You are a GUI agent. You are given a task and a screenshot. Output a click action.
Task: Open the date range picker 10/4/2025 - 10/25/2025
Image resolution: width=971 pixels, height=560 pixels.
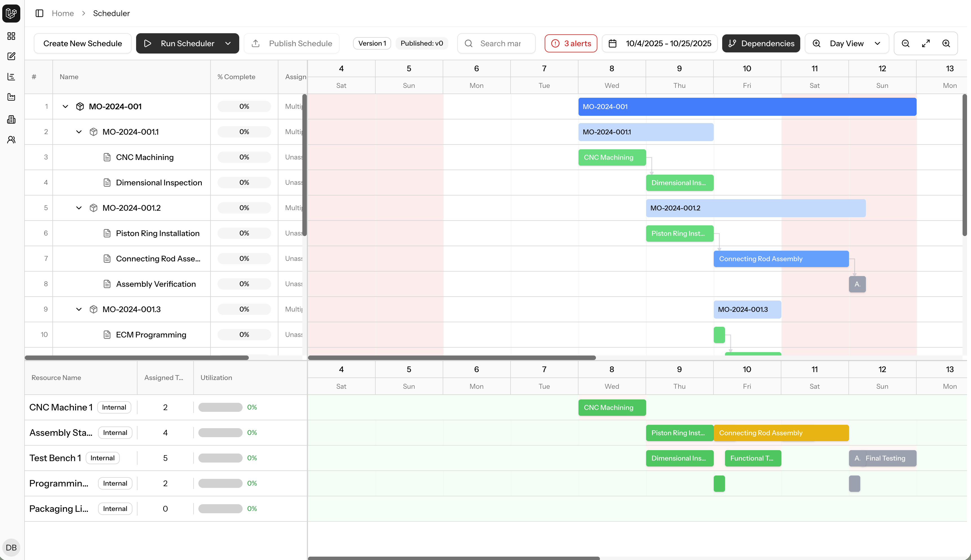point(659,43)
